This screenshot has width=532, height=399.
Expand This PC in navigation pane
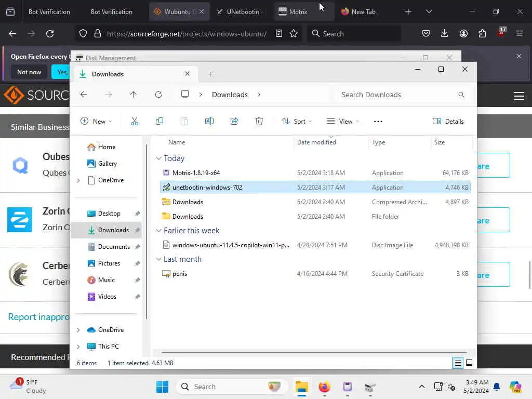point(78,347)
